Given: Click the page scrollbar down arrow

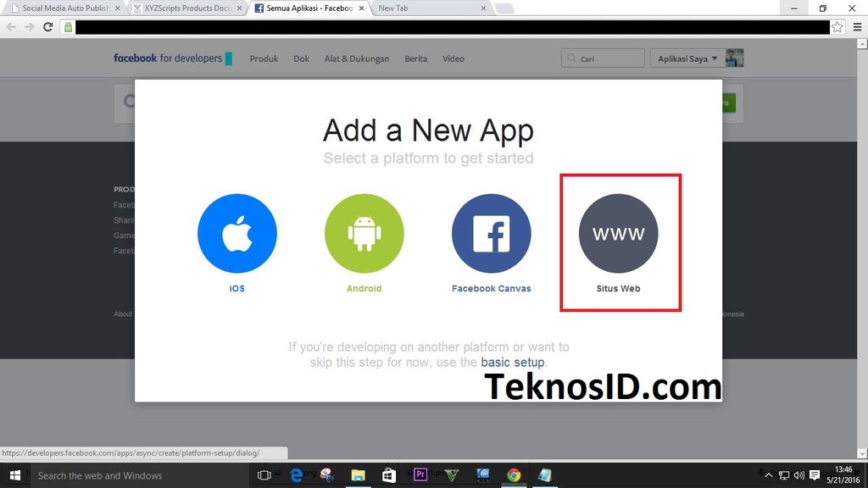Looking at the screenshot, I should [x=862, y=454].
